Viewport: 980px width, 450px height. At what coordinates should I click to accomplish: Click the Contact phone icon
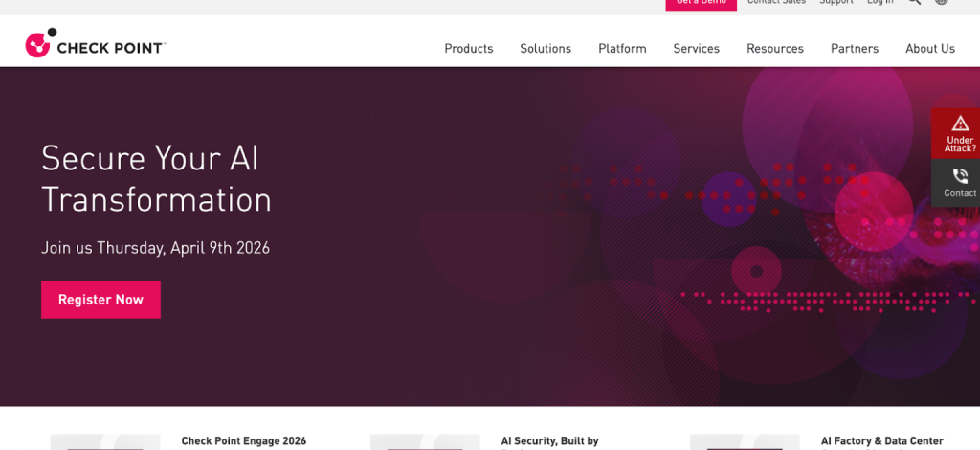tap(960, 176)
